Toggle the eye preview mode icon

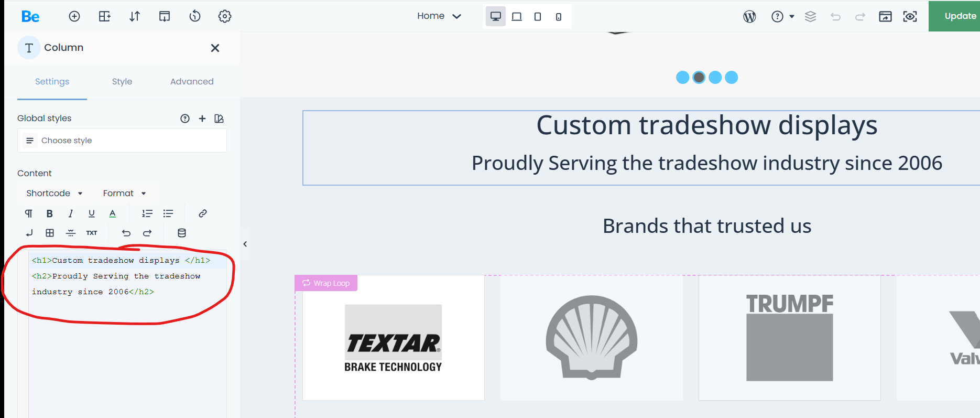[x=910, y=17]
